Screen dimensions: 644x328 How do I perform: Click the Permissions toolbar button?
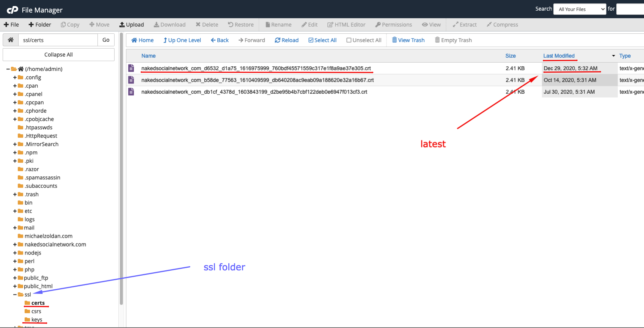394,25
